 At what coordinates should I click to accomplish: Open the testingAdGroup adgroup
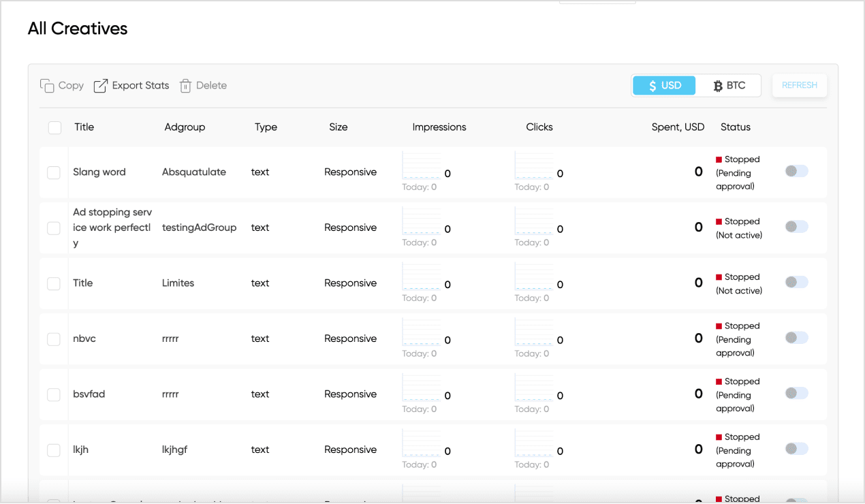pos(199,227)
